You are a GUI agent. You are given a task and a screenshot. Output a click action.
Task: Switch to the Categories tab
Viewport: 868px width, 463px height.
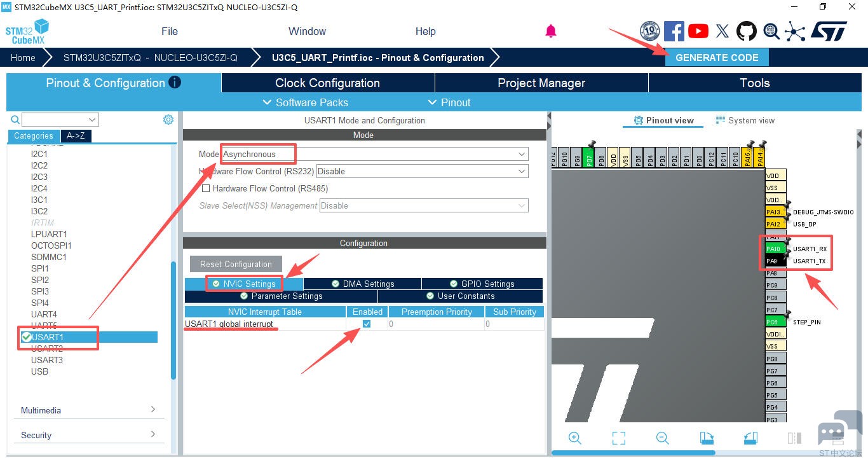click(x=34, y=135)
